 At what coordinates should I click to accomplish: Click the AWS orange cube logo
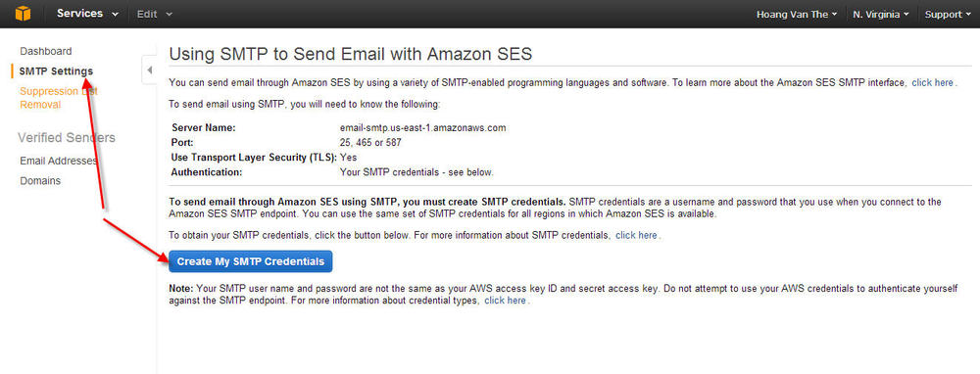point(24,13)
